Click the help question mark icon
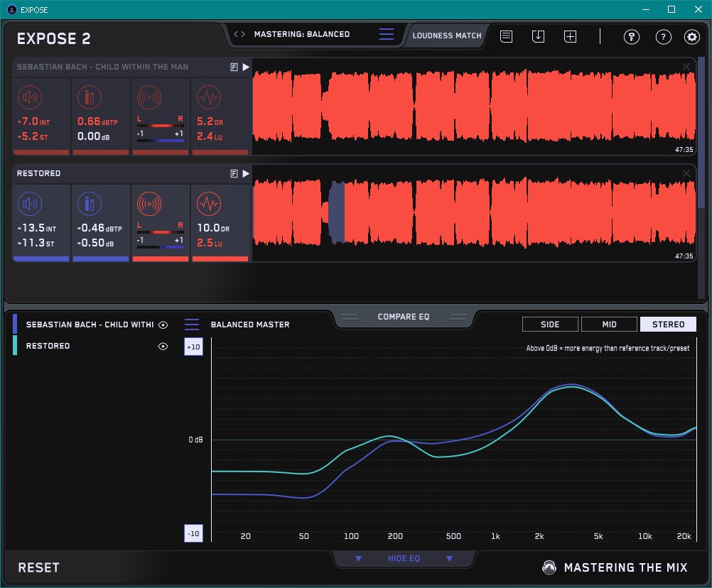712x588 pixels. coord(663,37)
